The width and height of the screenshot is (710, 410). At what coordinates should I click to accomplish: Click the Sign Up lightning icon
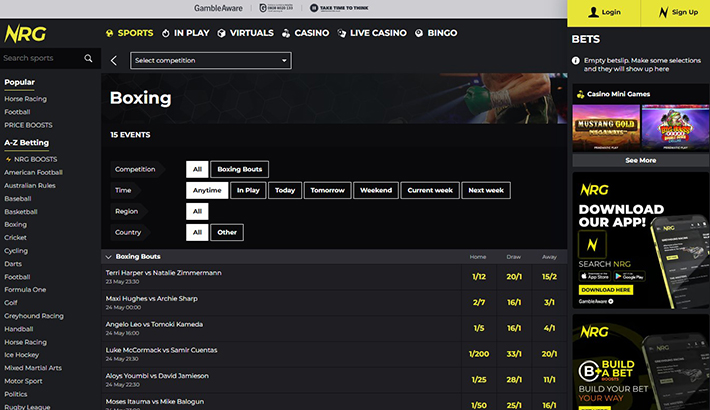point(663,12)
